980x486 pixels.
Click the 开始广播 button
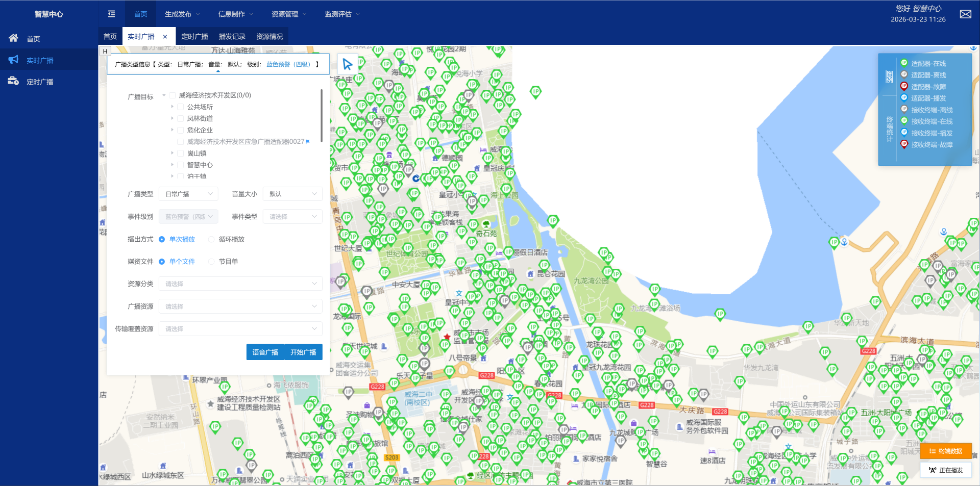(x=304, y=352)
